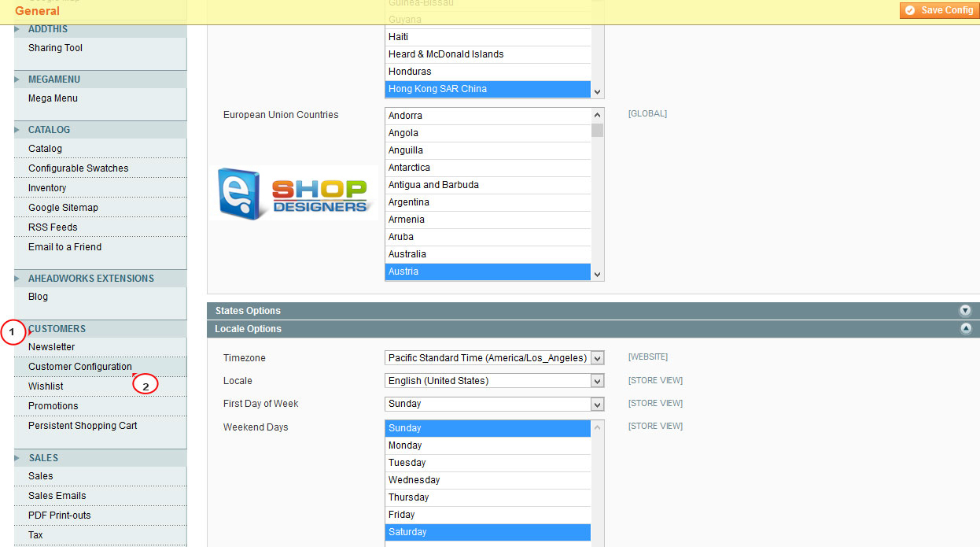Open the Newsletter configuration
The width and height of the screenshot is (980, 547).
coord(51,347)
